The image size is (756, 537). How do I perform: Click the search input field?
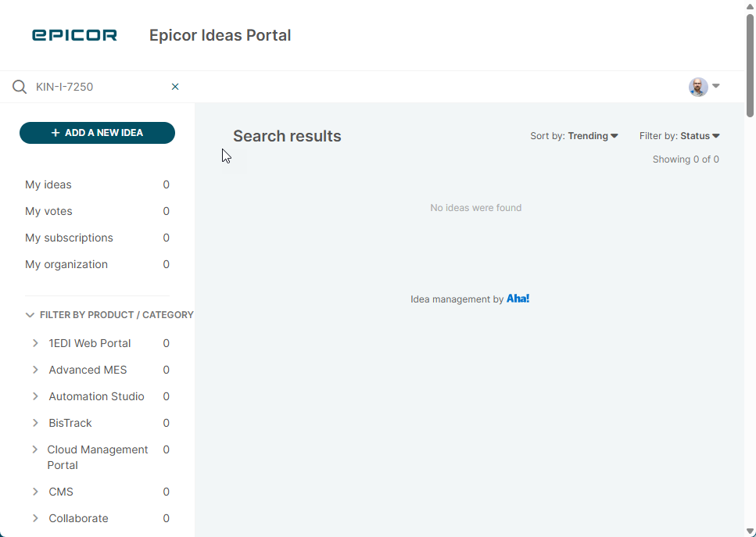click(98, 87)
